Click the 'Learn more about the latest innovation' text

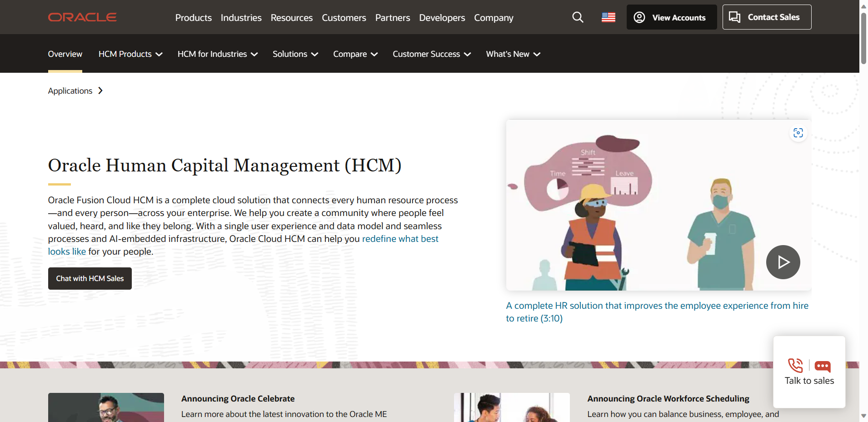[x=284, y=414]
